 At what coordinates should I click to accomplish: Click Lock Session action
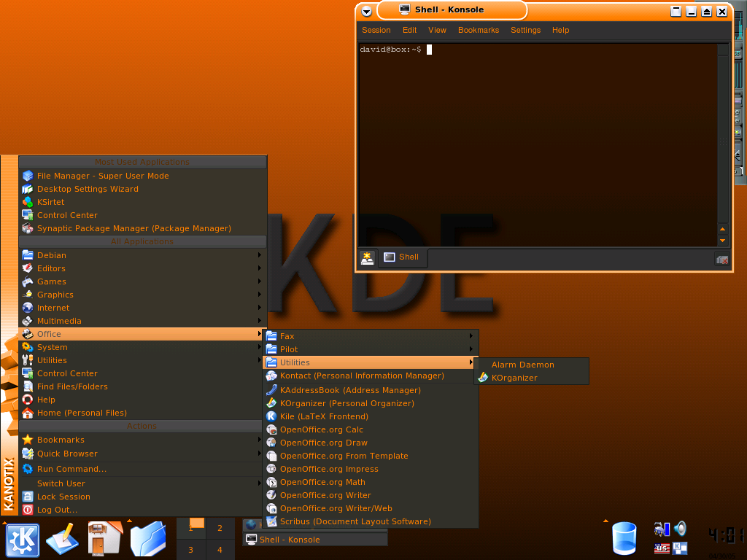(142, 497)
